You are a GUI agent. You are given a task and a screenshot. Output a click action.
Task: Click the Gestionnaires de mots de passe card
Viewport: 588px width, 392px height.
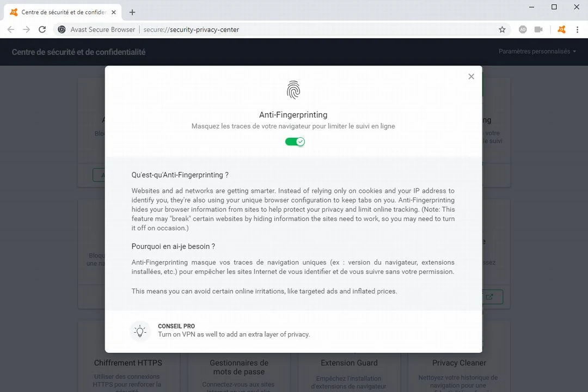click(x=239, y=367)
